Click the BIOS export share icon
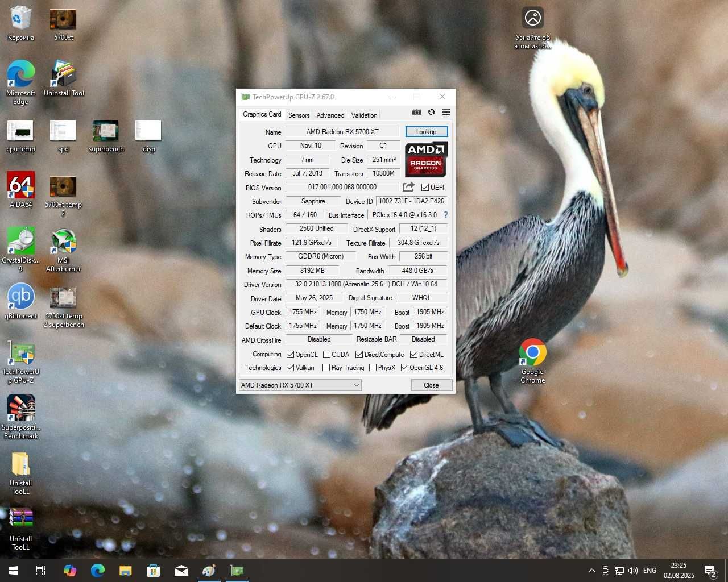Image resolution: width=728 pixels, height=582 pixels. pyautogui.click(x=408, y=187)
